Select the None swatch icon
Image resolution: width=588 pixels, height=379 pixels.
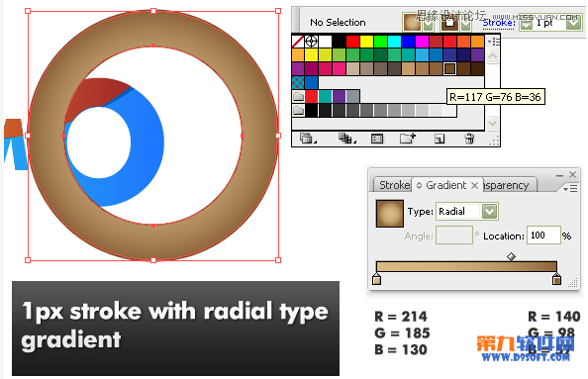[298, 42]
